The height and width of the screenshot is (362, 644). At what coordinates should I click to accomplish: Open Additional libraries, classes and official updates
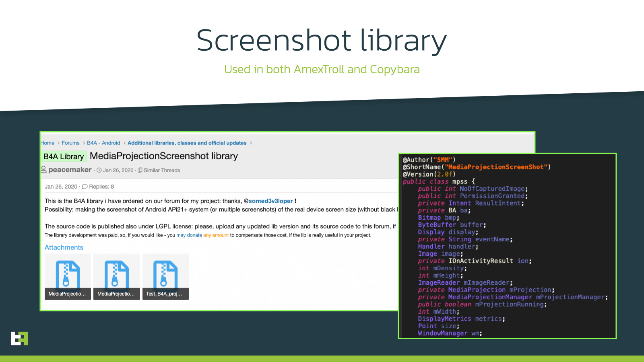(x=187, y=143)
